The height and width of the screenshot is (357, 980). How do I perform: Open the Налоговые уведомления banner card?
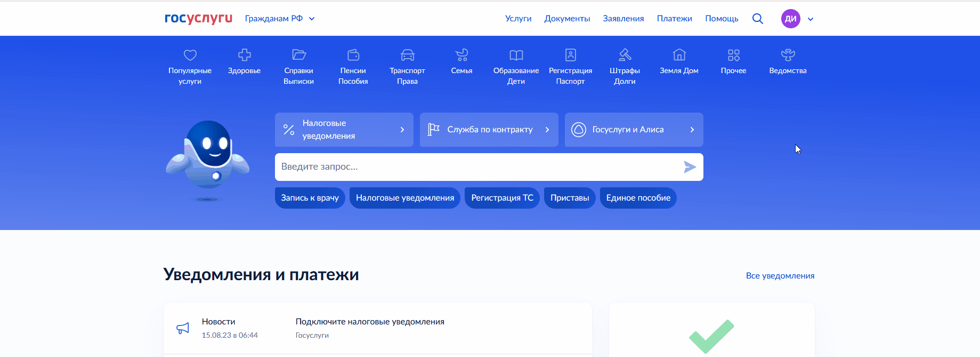tap(344, 130)
